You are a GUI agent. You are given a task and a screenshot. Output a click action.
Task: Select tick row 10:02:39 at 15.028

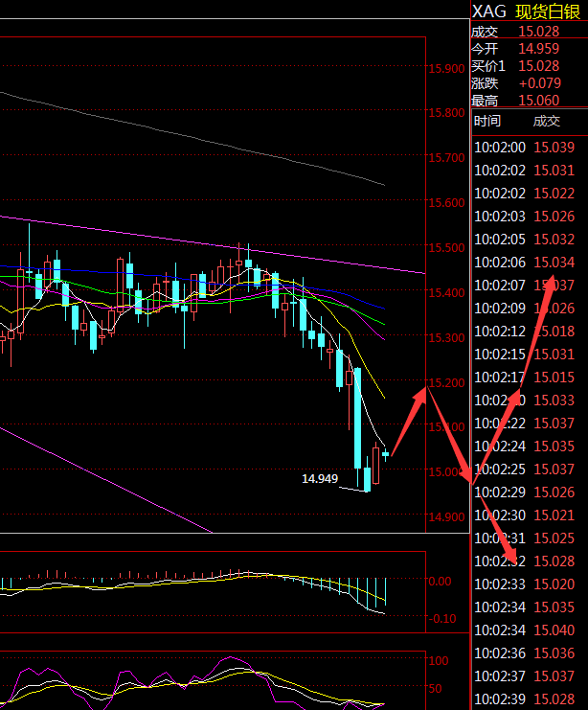pyautogui.click(x=524, y=699)
